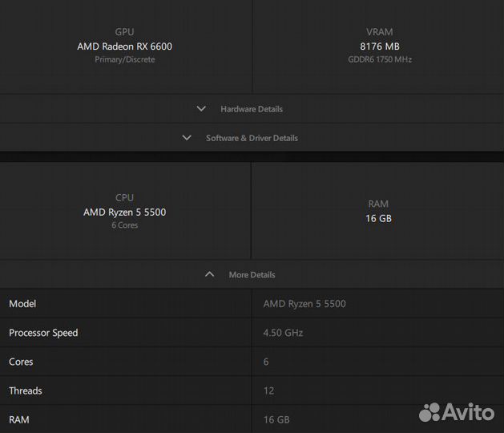The width and height of the screenshot is (504, 433).
Task: Expand the Hardware Details section label
Action: click(x=252, y=109)
